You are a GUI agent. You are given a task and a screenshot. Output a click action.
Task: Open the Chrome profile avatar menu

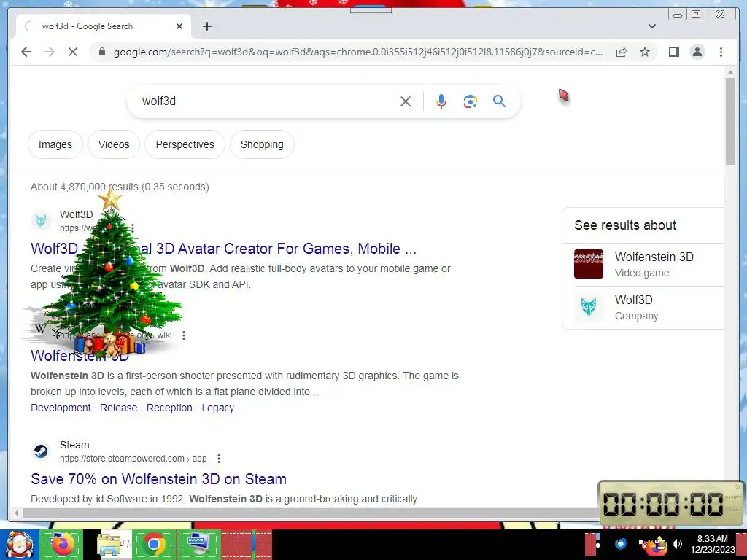click(x=697, y=52)
